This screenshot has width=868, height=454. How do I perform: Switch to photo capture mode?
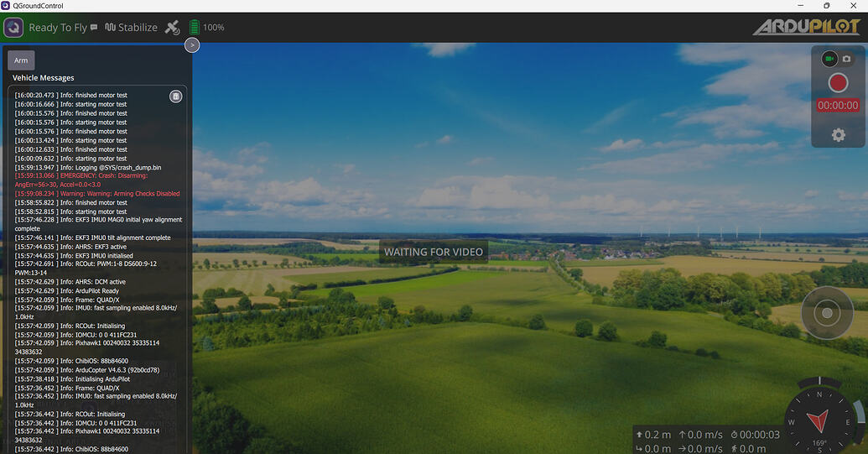pos(846,58)
